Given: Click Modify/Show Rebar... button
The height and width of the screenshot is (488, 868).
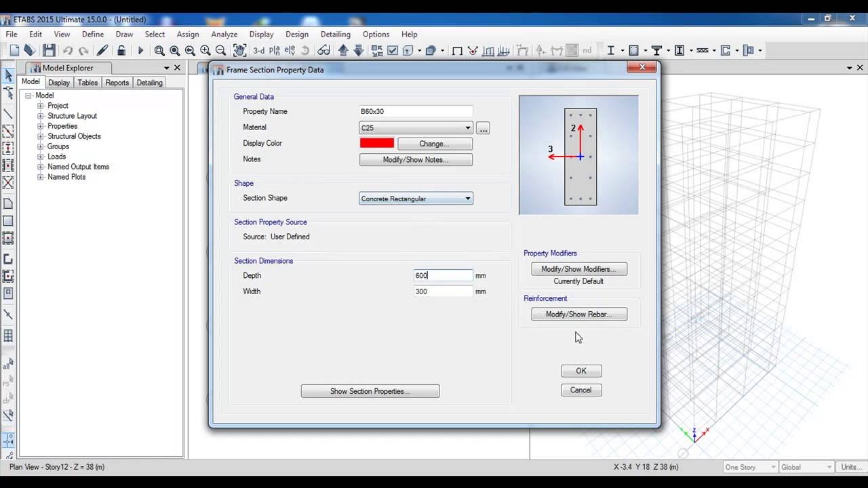Looking at the screenshot, I should pos(579,314).
